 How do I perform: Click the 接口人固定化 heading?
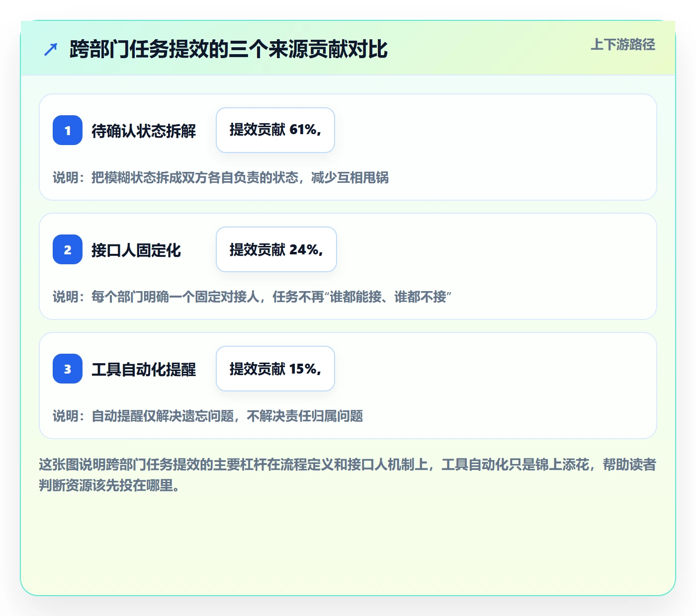[x=136, y=250]
